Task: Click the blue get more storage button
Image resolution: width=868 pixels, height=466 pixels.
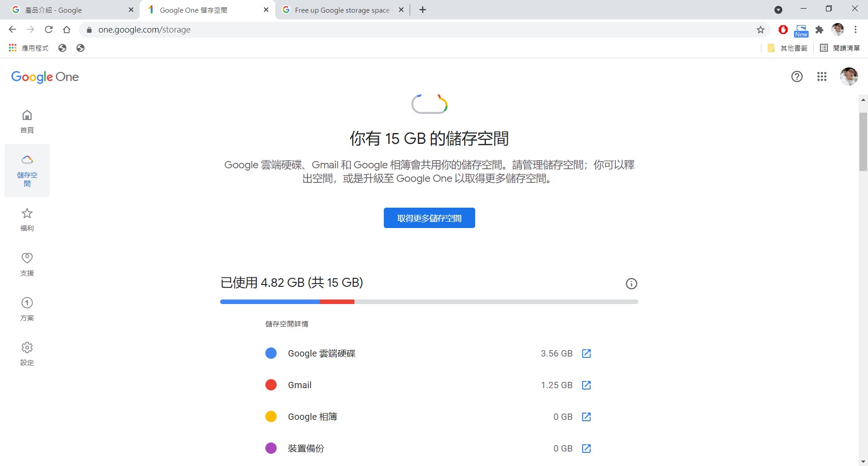Action: click(429, 218)
